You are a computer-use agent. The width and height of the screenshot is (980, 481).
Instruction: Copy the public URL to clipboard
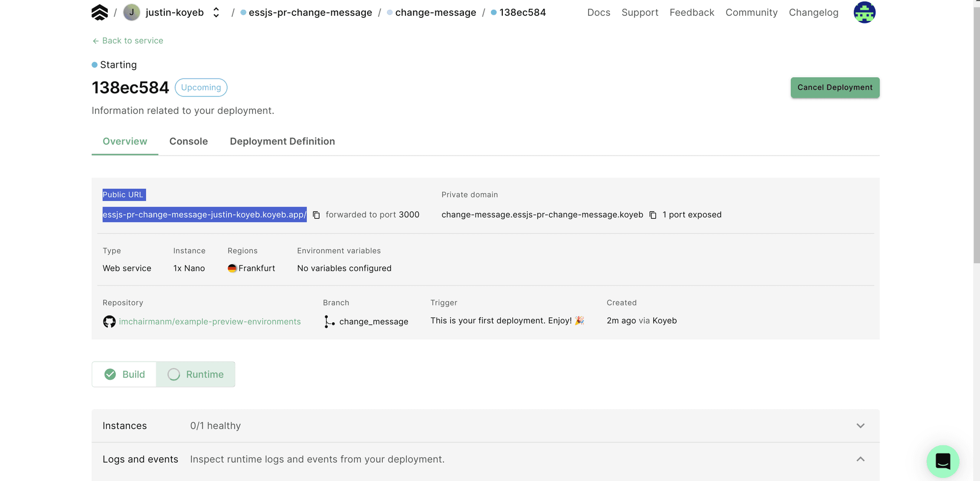pos(316,215)
